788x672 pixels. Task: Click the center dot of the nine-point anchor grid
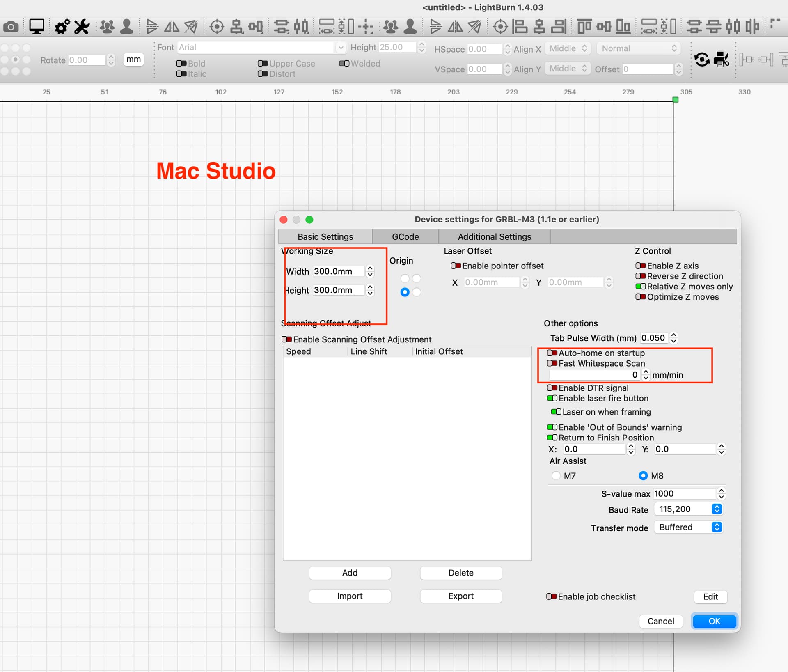[x=15, y=60]
